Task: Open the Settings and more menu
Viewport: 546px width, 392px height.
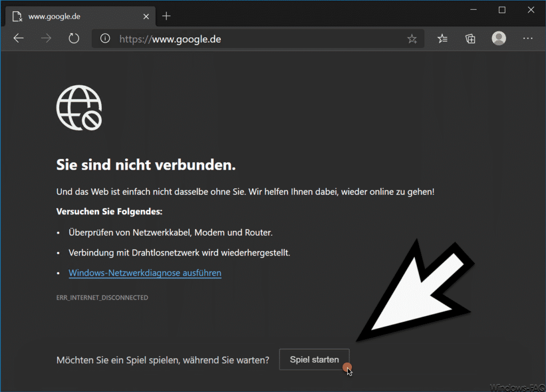Action: [527, 38]
